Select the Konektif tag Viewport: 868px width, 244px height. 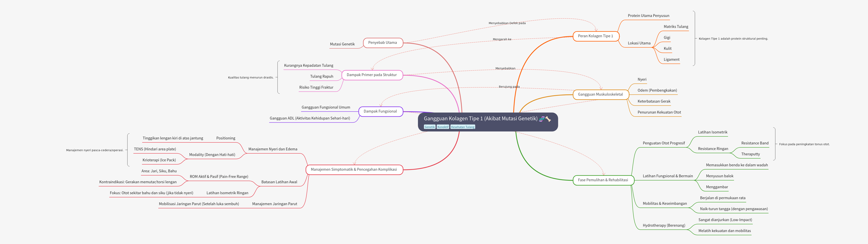[443, 127]
